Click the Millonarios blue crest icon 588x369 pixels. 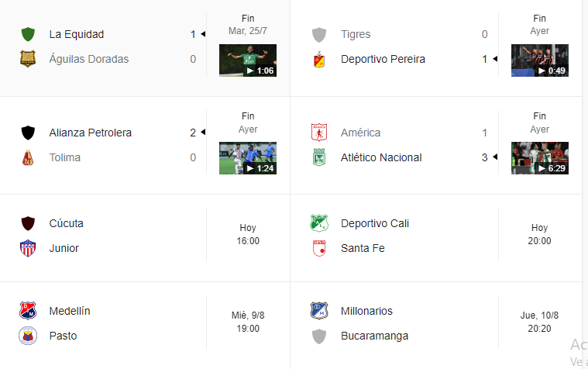click(x=319, y=311)
